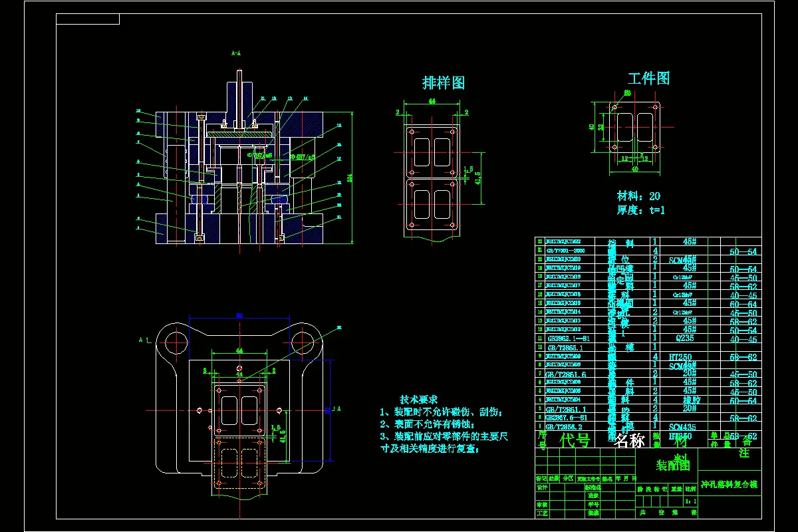This screenshot has height=532, width=798.
Task: Click the 装配图 title block text
Action: (673, 465)
